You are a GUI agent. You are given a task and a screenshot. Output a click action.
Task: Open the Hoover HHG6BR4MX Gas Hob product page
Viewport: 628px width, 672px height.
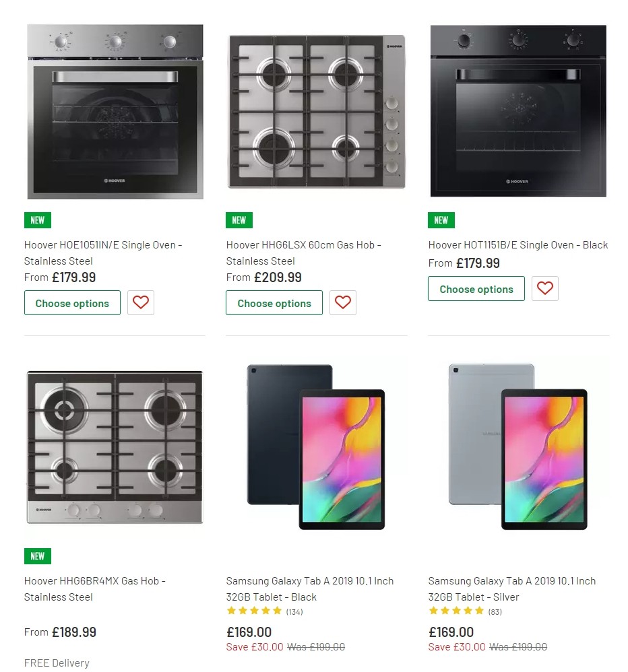pos(95,589)
